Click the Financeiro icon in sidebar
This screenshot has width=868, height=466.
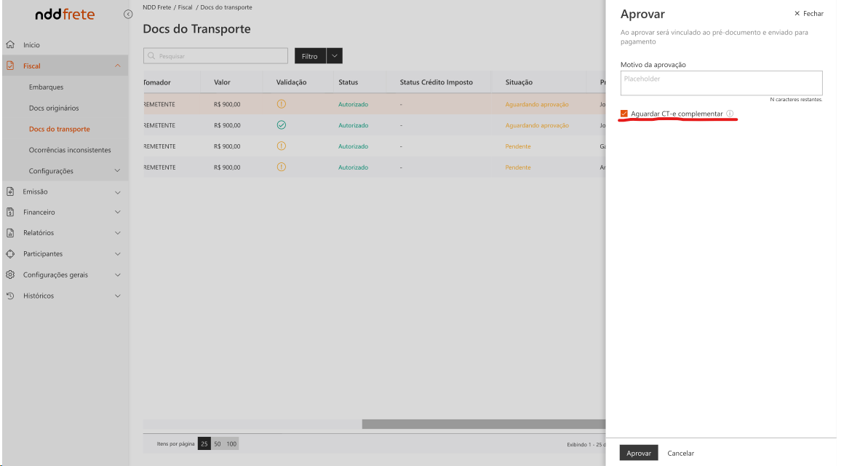pyautogui.click(x=10, y=213)
